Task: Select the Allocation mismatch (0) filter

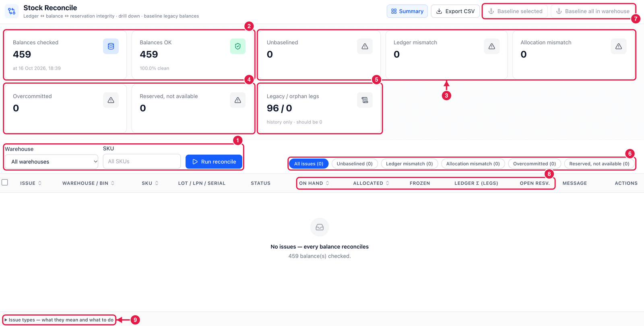Action: (473, 164)
